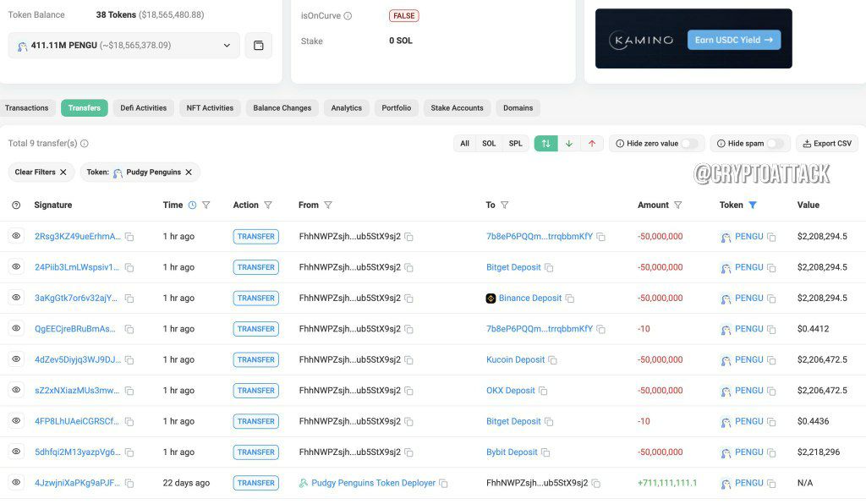Screen dimensions: 866x504
Task: Open the Binance Deposit address link
Action: [530, 299]
